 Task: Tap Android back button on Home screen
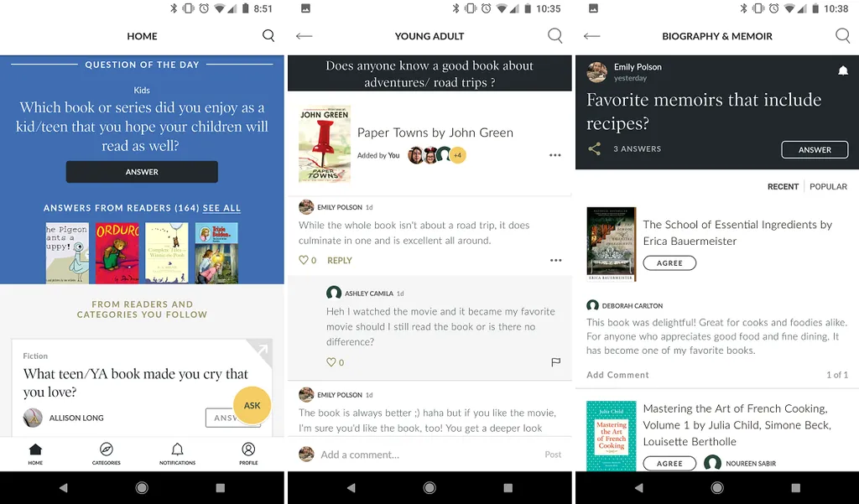click(x=63, y=487)
